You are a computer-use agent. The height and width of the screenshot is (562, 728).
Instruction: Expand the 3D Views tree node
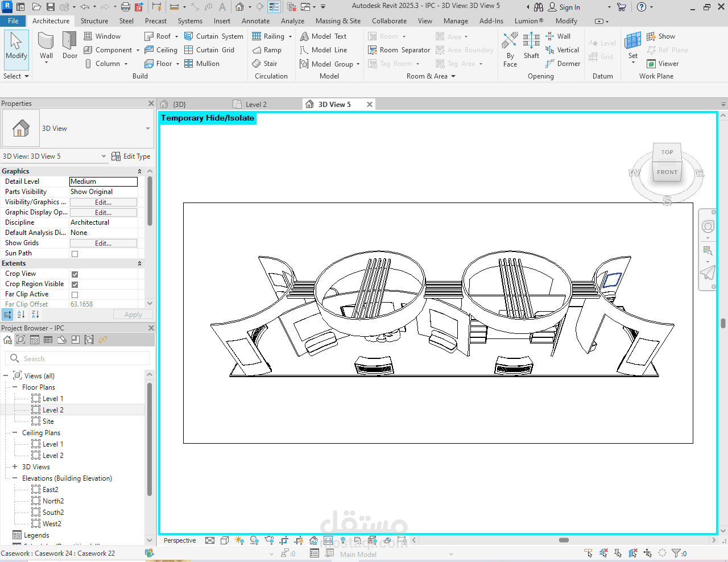point(15,467)
